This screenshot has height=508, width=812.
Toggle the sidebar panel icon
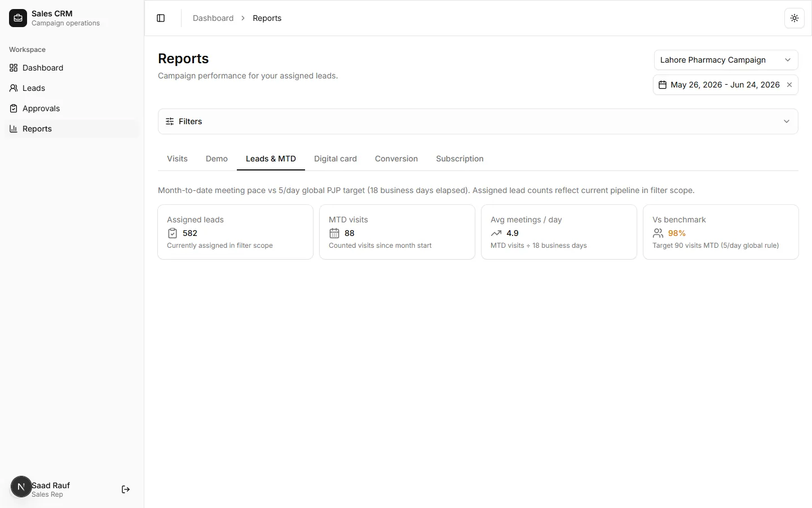pos(161,18)
